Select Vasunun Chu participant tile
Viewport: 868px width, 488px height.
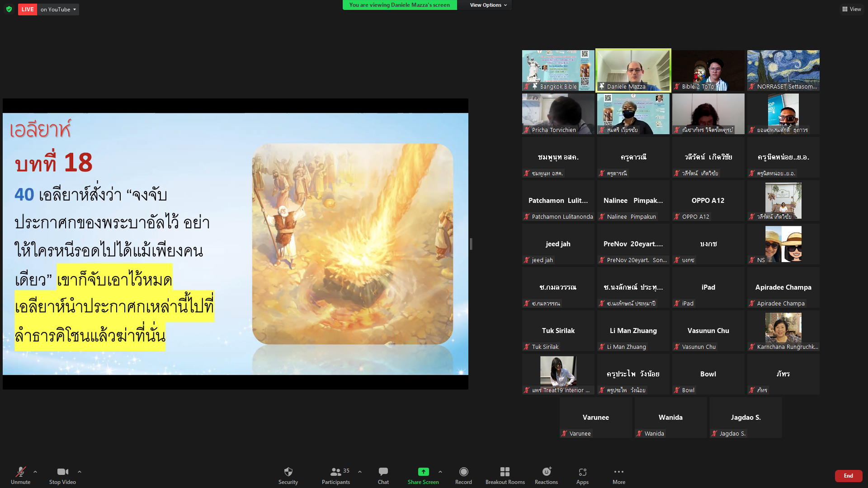(708, 330)
